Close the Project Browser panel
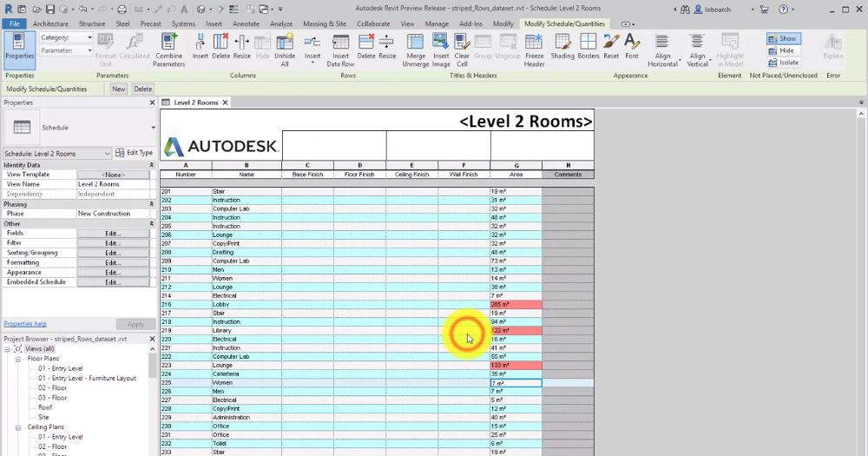The image size is (868, 456). pyautogui.click(x=152, y=339)
